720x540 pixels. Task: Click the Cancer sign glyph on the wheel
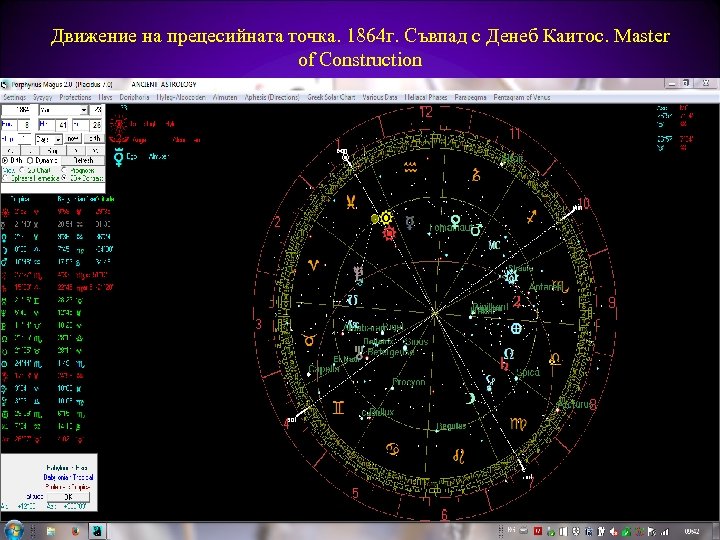click(x=392, y=449)
